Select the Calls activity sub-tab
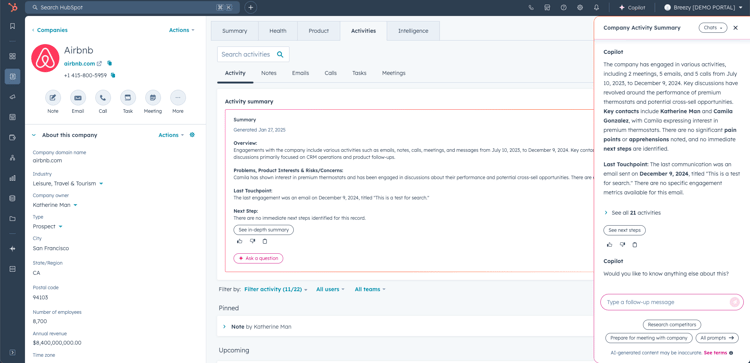The image size is (750, 363). pos(331,73)
